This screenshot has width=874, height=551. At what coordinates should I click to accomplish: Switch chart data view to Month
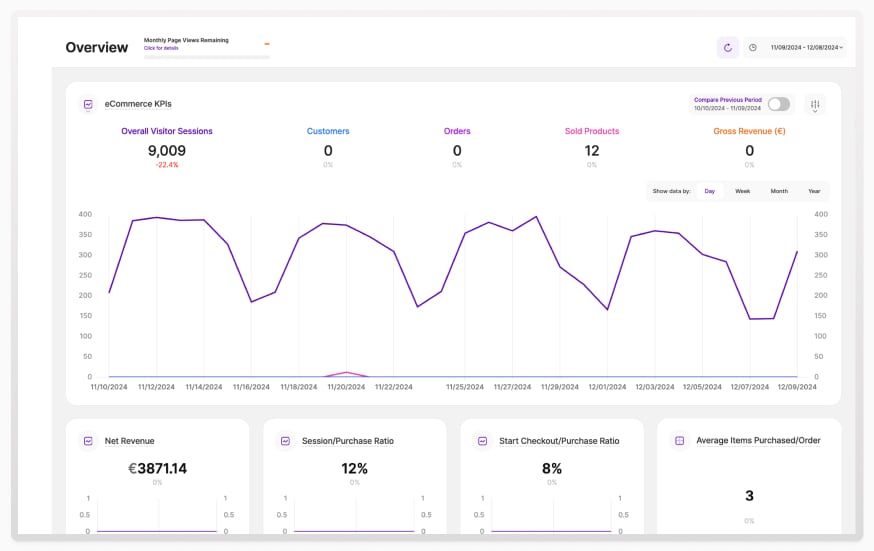[x=778, y=191]
